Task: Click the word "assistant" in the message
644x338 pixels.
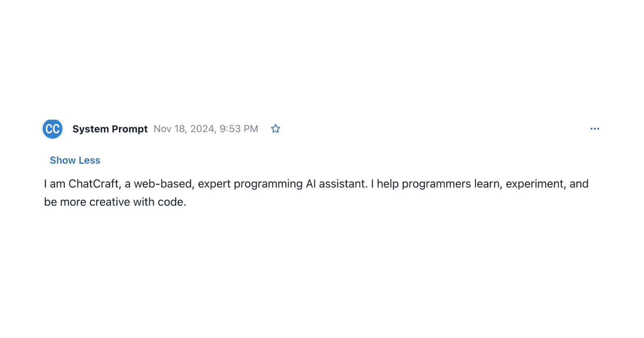Action: 343,184
